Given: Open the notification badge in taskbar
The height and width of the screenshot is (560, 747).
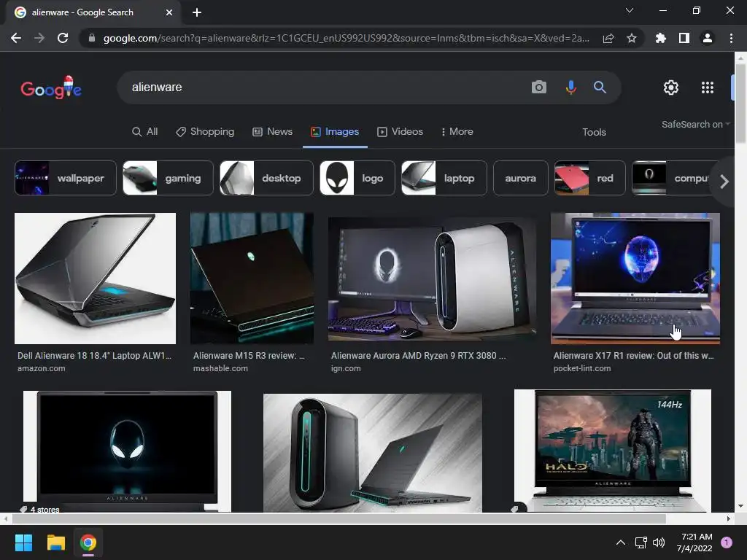Looking at the screenshot, I should click(x=727, y=542).
